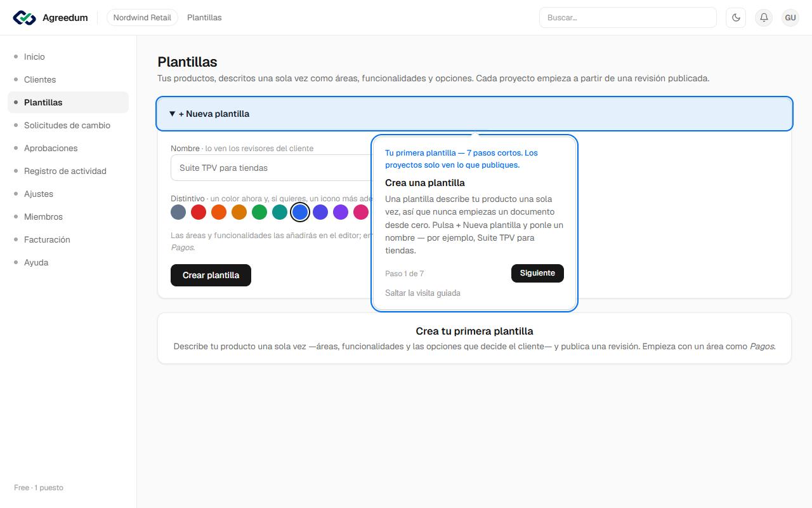812x508 pixels.
Task: Click the Agreedum logo icon
Action: point(25,18)
